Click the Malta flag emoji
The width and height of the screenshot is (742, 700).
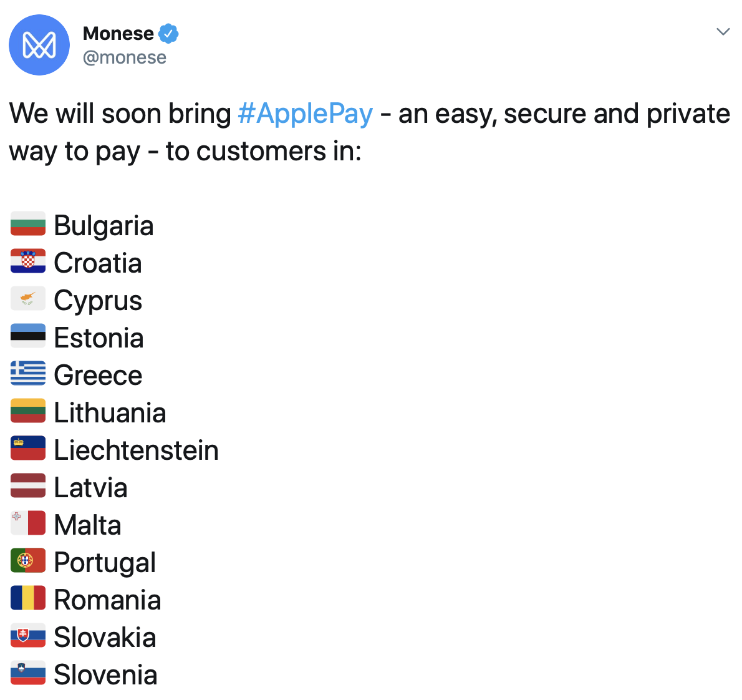(x=28, y=523)
